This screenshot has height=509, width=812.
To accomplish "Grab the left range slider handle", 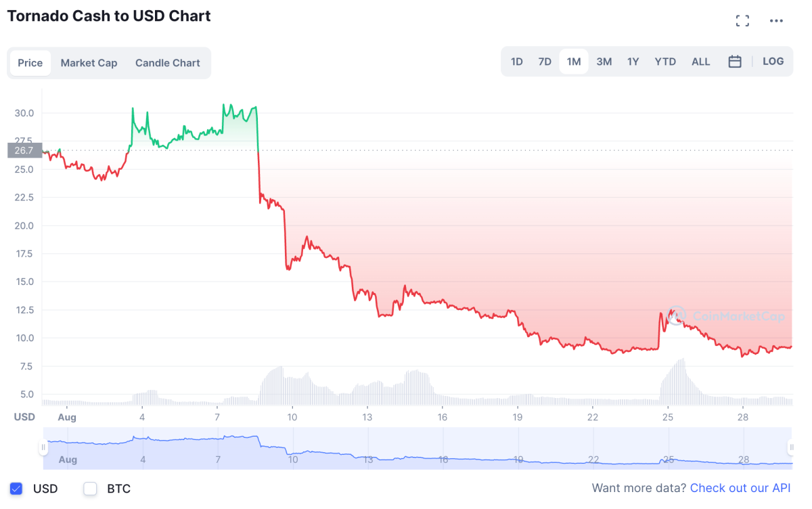I will coord(43,447).
